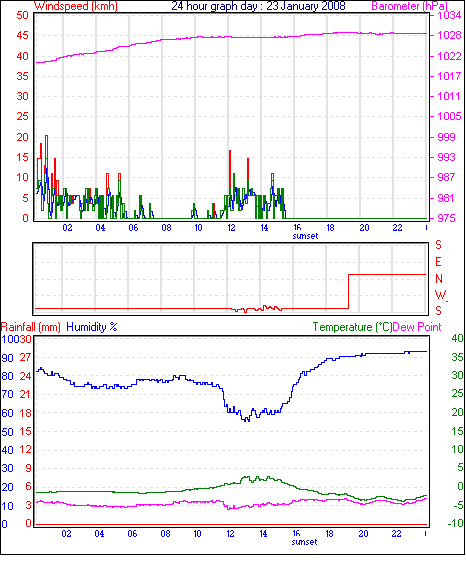Click the Temperature (°C) legend label
This screenshot has width=466, height=563.
(352, 327)
